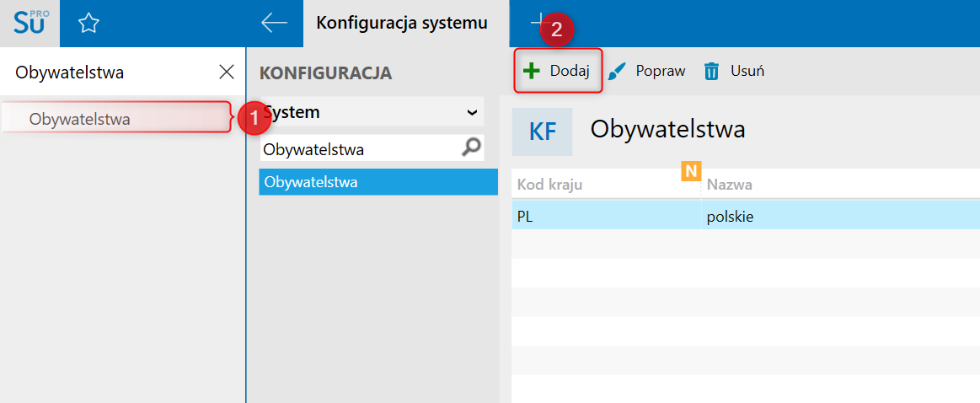Clear the left search with the X
The image size is (980, 403).
(x=226, y=73)
